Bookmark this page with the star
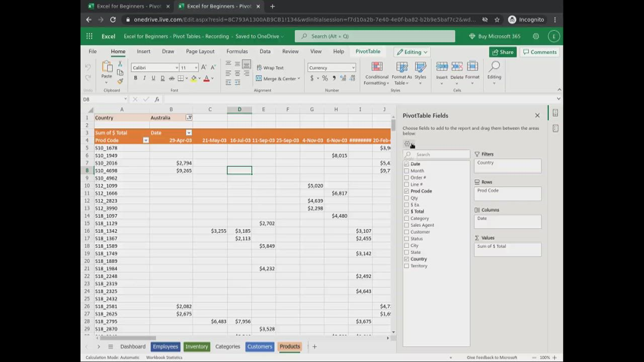Image resolution: width=644 pixels, height=362 pixels. 497,20
